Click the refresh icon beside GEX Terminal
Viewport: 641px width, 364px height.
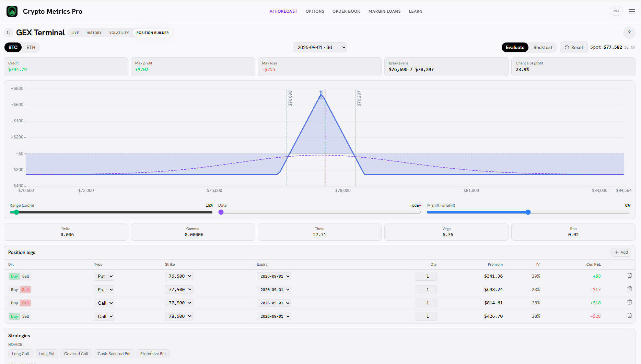pyautogui.click(x=9, y=33)
